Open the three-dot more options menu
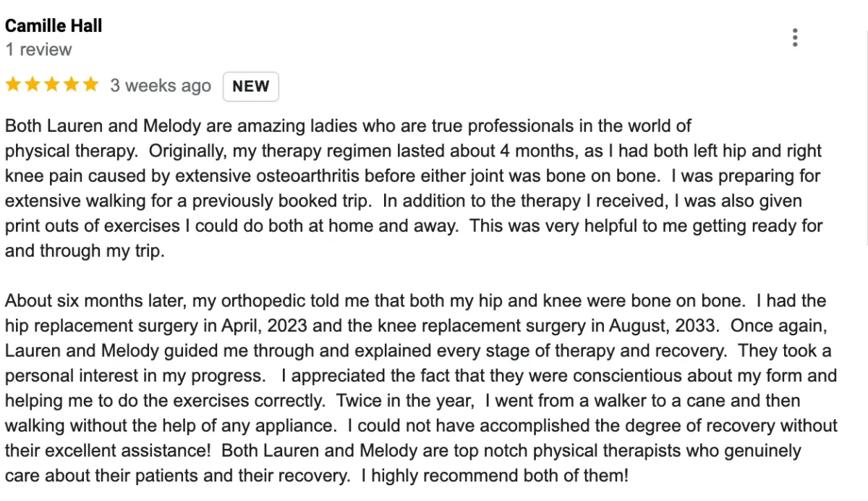This screenshot has width=868, height=501. [x=795, y=38]
